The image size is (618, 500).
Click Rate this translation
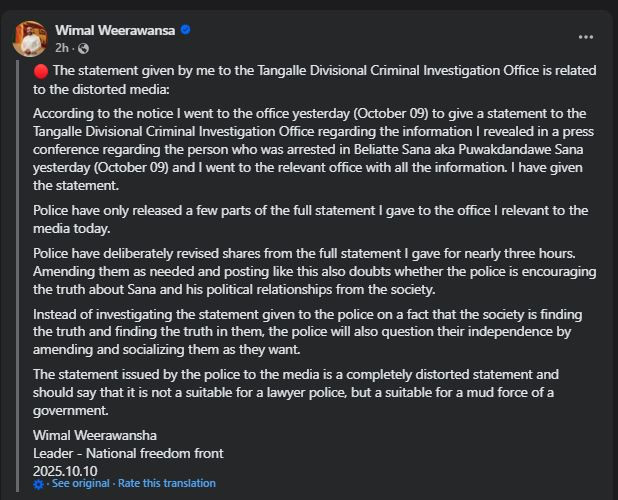[x=166, y=484]
